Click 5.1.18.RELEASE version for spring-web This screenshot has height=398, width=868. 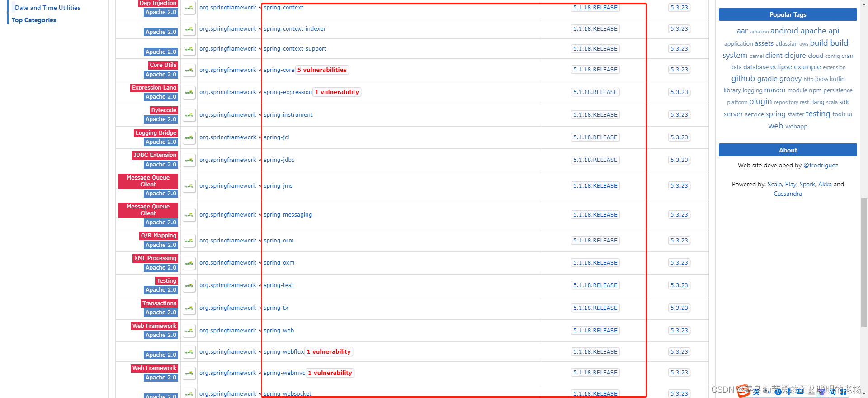point(595,331)
